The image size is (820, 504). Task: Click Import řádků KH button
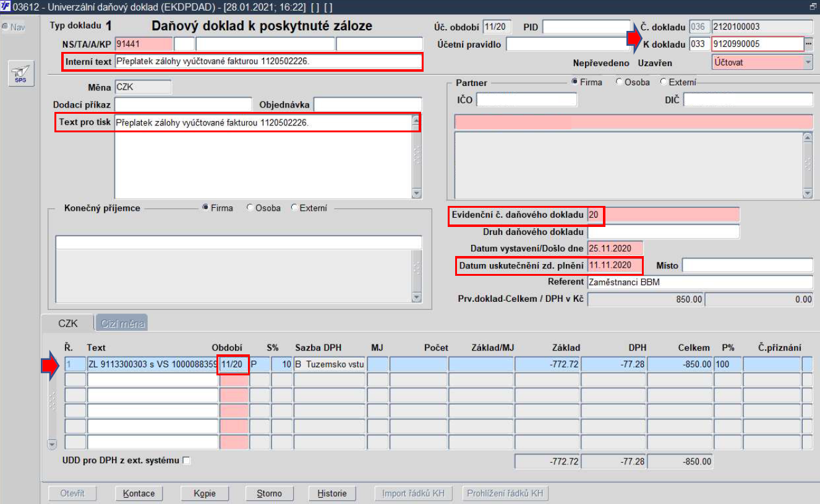click(x=413, y=493)
